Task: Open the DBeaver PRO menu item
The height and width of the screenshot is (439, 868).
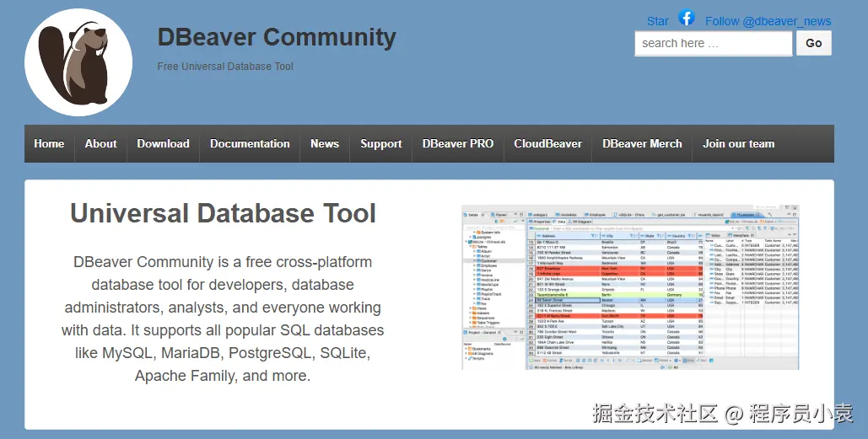Action: [x=458, y=144]
